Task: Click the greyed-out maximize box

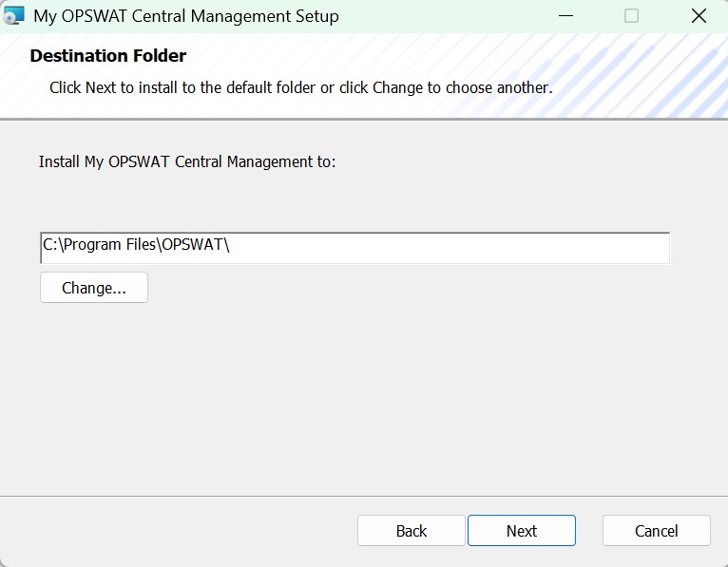Action: point(631,16)
